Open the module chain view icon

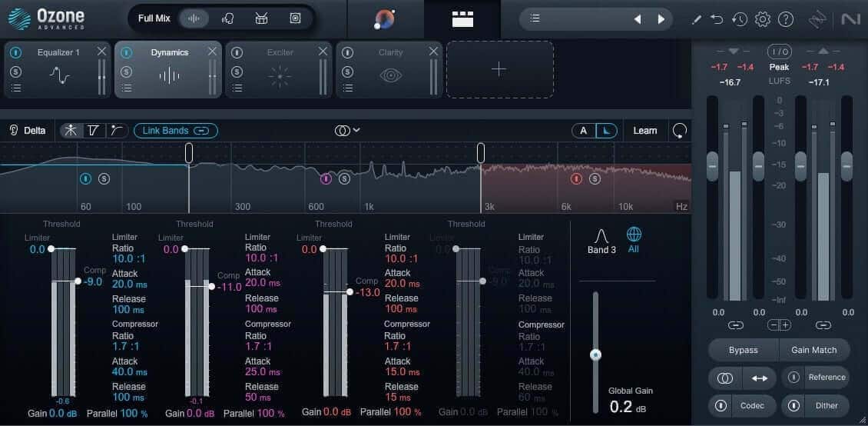coord(462,18)
